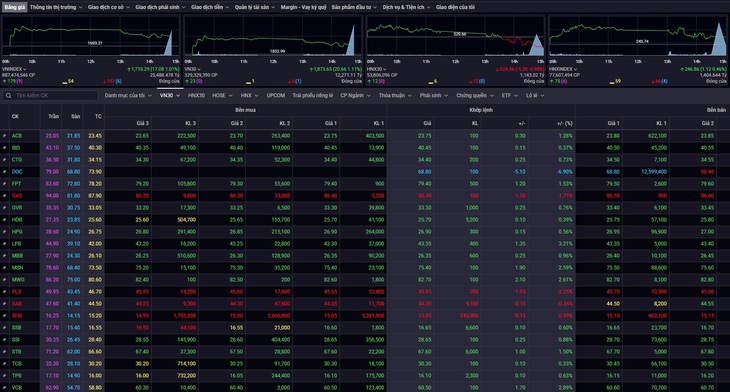Pin the MBB stock row
The width and height of the screenshot is (730, 392).
click(x=4, y=256)
